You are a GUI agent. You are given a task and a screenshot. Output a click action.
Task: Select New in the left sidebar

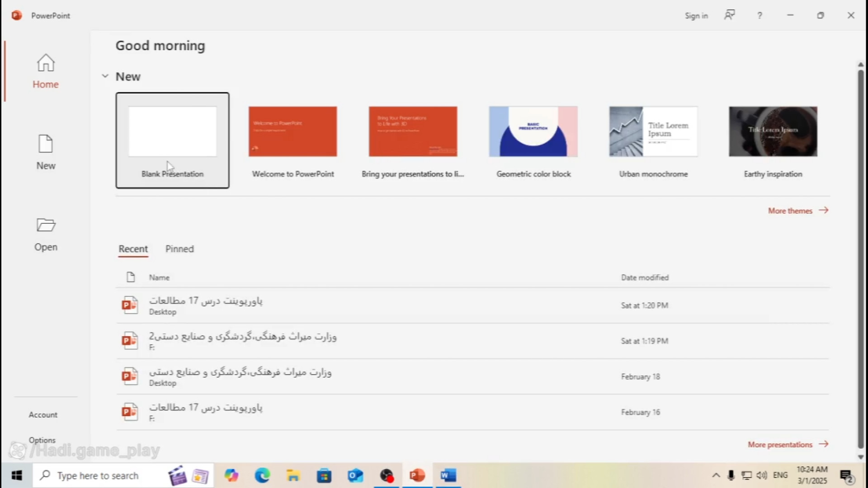point(46,153)
